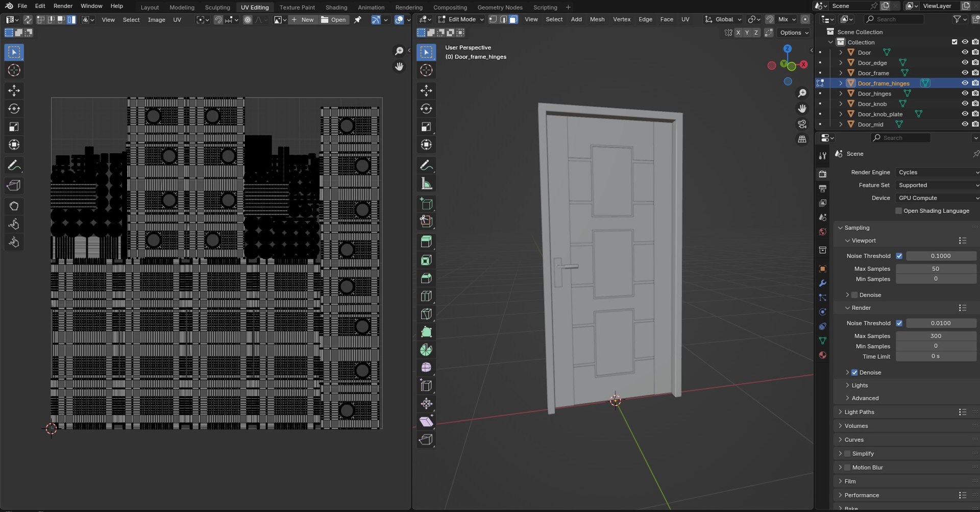This screenshot has height=512, width=980.
Task: Open the Device GPU Compute dropdown
Action: pyautogui.click(x=937, y=198)
